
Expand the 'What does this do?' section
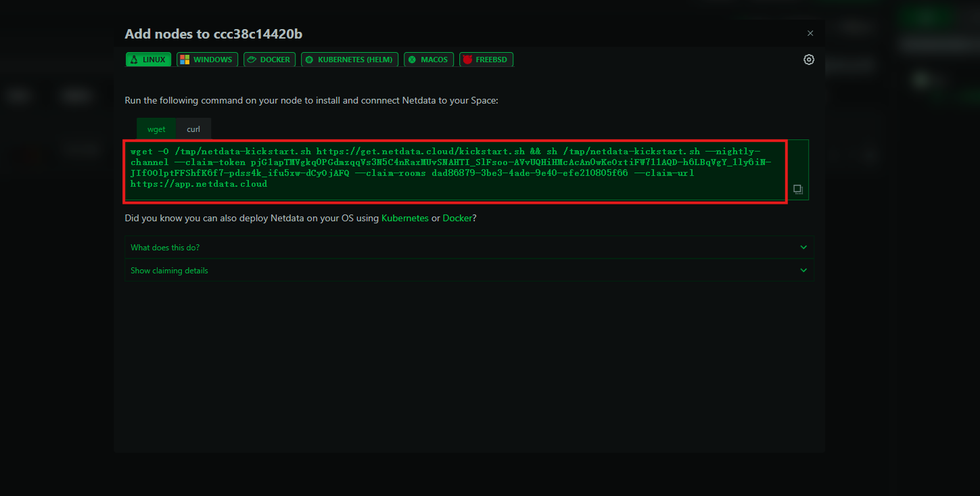coord(469,248)
